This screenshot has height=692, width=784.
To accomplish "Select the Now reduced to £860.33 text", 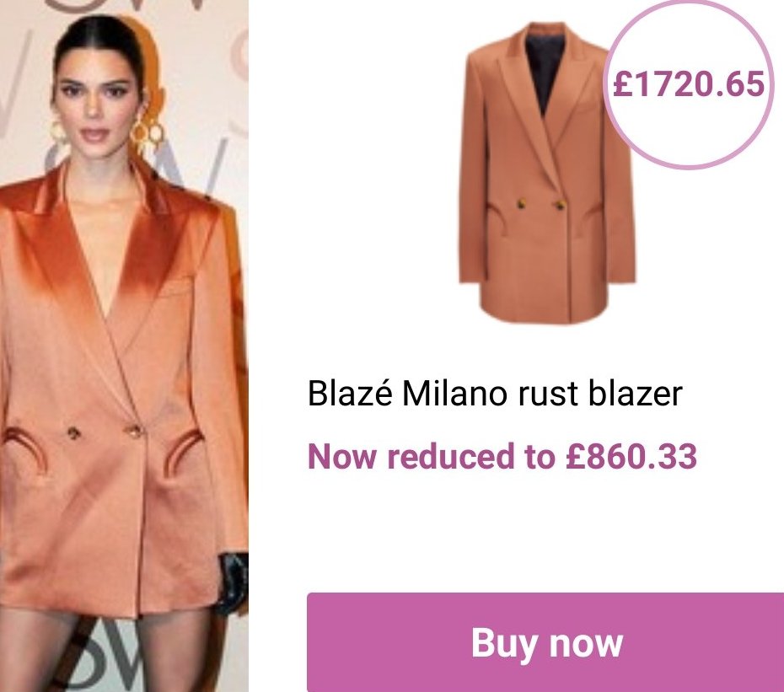I will click(502, 456).
